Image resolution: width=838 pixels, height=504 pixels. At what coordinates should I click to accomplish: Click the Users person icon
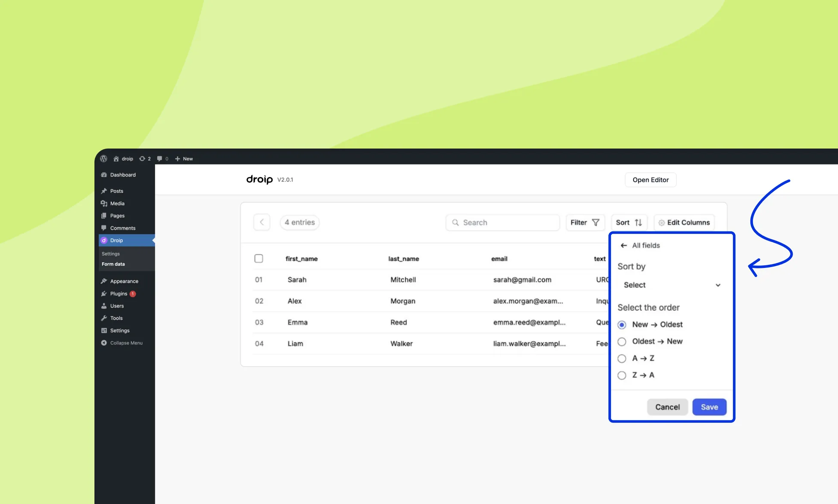coord(104,306)
